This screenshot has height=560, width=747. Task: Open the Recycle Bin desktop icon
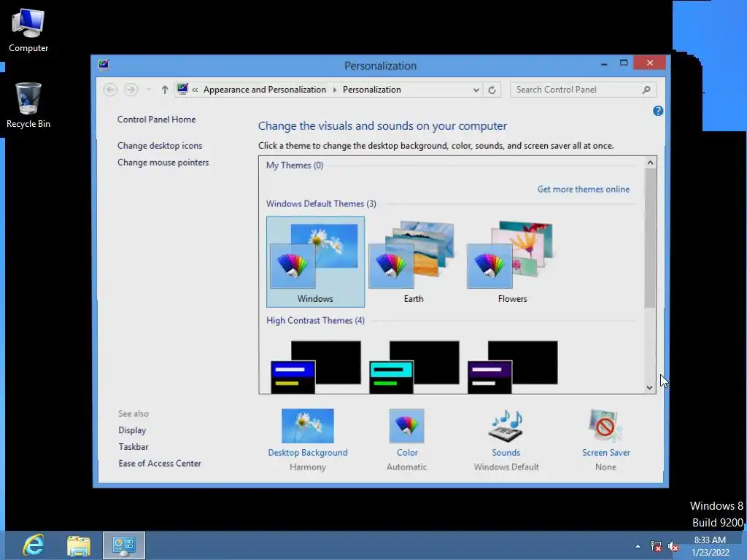tap(28, 105)
